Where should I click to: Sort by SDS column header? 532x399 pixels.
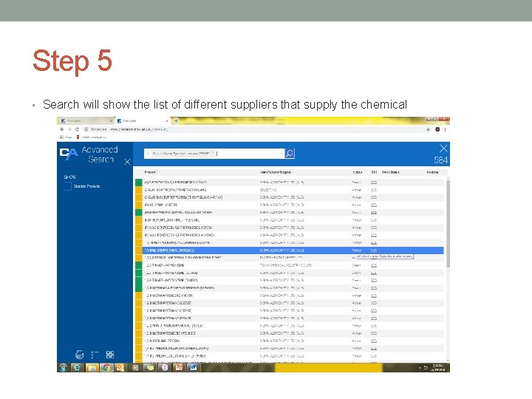[374, 172]
